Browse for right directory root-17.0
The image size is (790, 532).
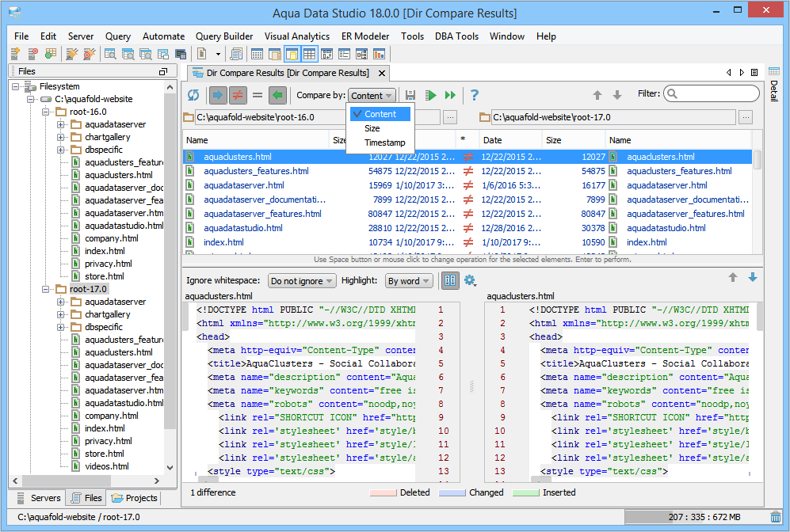746,117
